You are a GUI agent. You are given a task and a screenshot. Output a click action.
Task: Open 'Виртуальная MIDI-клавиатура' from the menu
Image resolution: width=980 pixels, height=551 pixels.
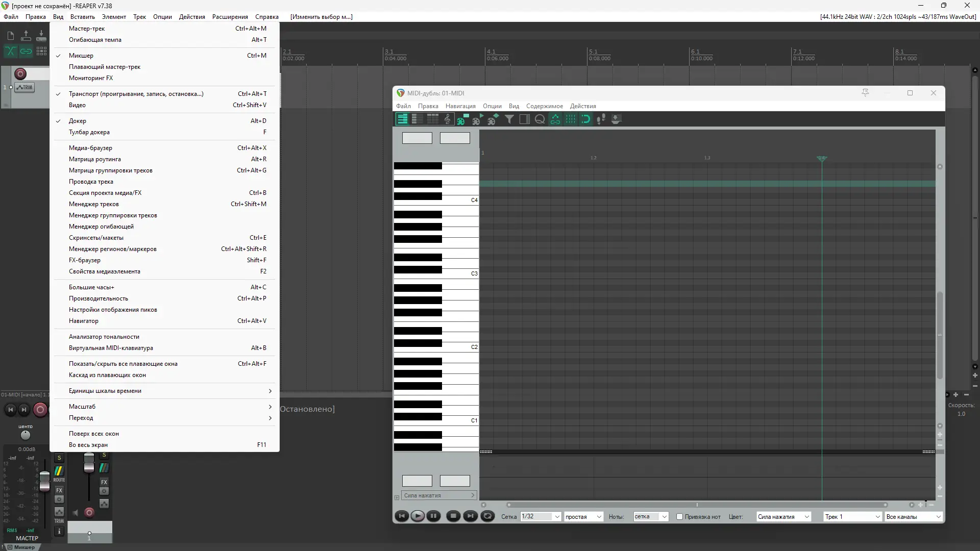111,348
